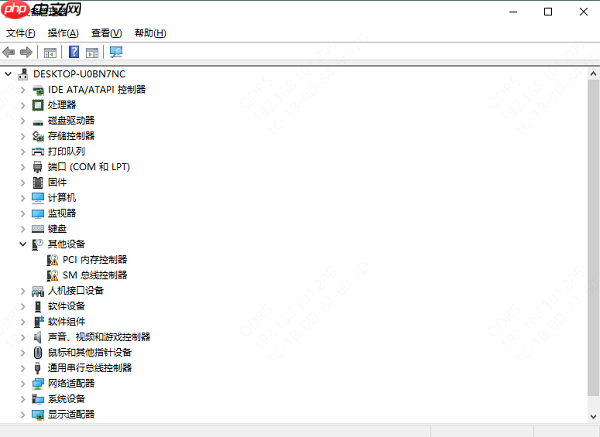Select the SM 总线控制器 warning device
600x437 pixels.
[x=95, y=275]
